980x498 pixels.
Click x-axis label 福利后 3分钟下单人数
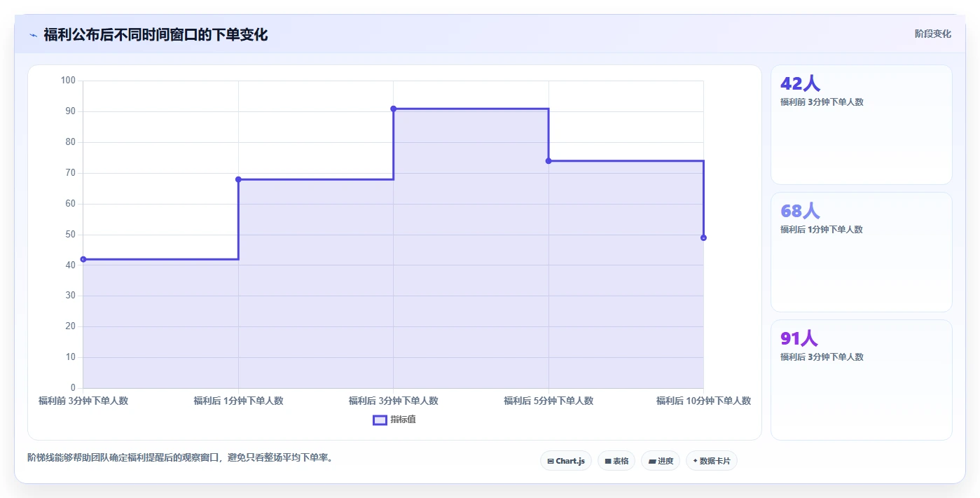pyautogui.click(x=394, y=401)
